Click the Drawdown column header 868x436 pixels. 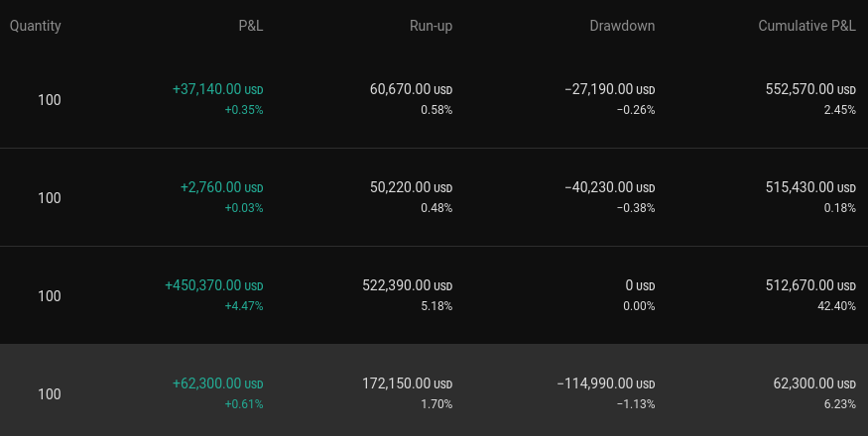[x=622, y=26]
